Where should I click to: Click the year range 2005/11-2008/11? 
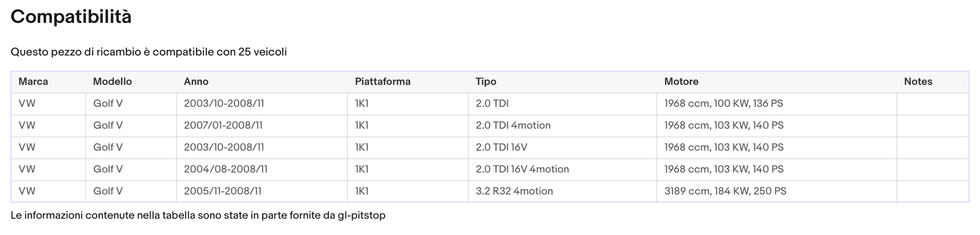223,191
